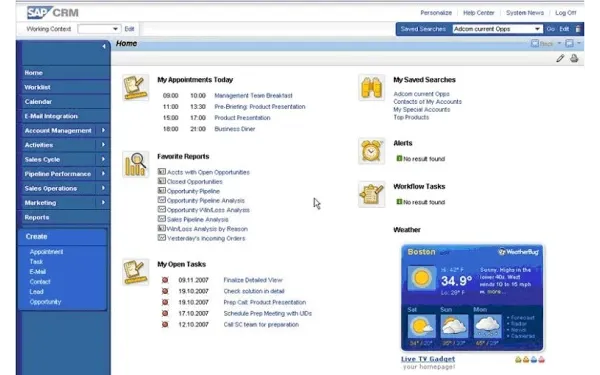Open Business Diner appointment
Viewport: 600px width, 375px height.
coord(235,129)
